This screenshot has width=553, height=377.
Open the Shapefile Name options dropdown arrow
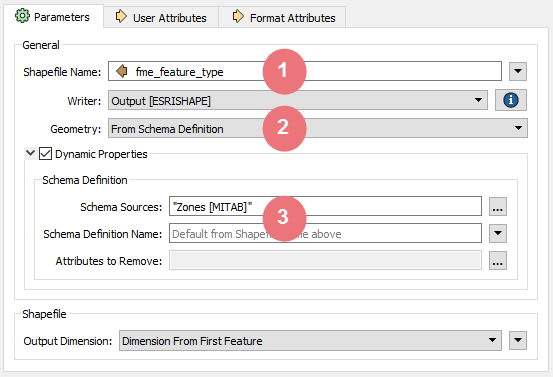[x=518, y=71]
